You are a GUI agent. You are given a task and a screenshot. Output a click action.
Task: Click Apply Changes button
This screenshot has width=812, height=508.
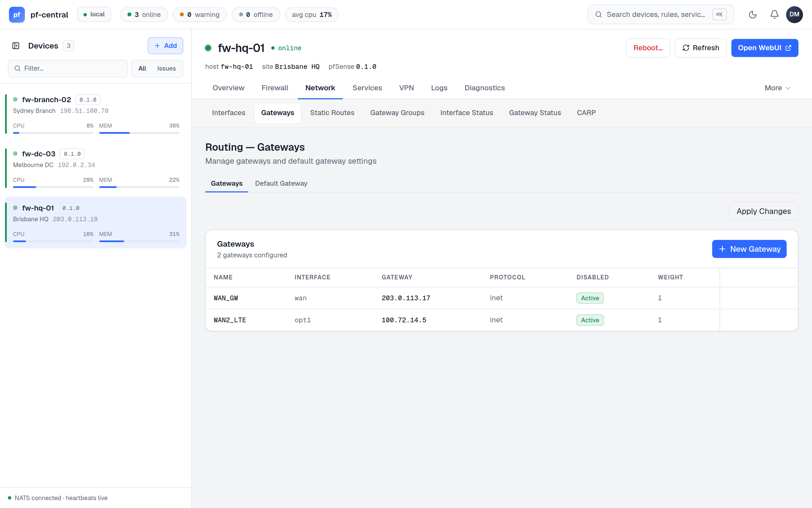[x=763, y=211]
